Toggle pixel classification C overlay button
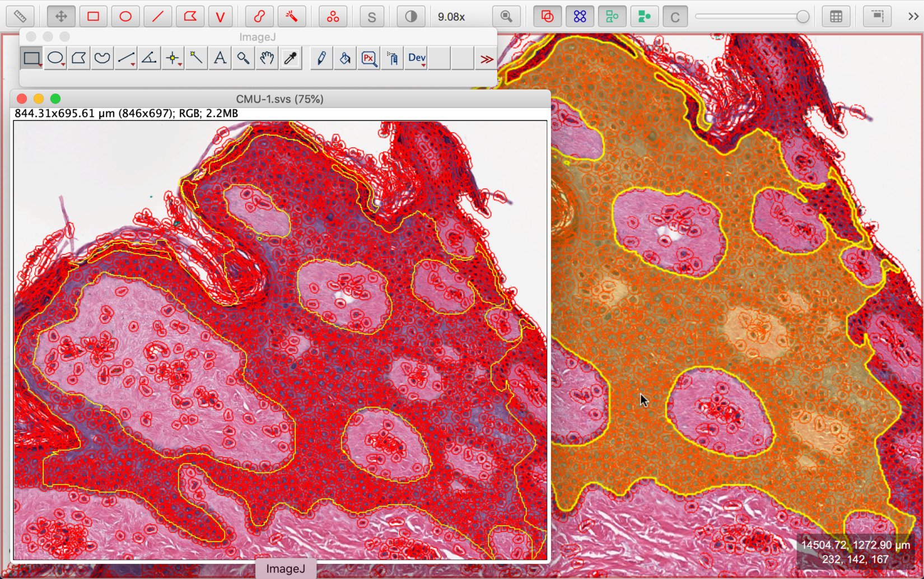The image size is (924, 579). point(675,16)
